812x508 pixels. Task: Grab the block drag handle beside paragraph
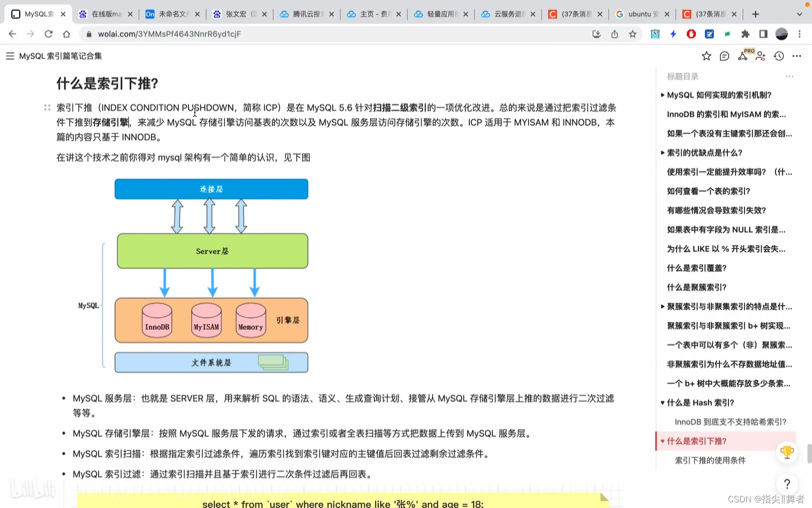pos(47,108)
